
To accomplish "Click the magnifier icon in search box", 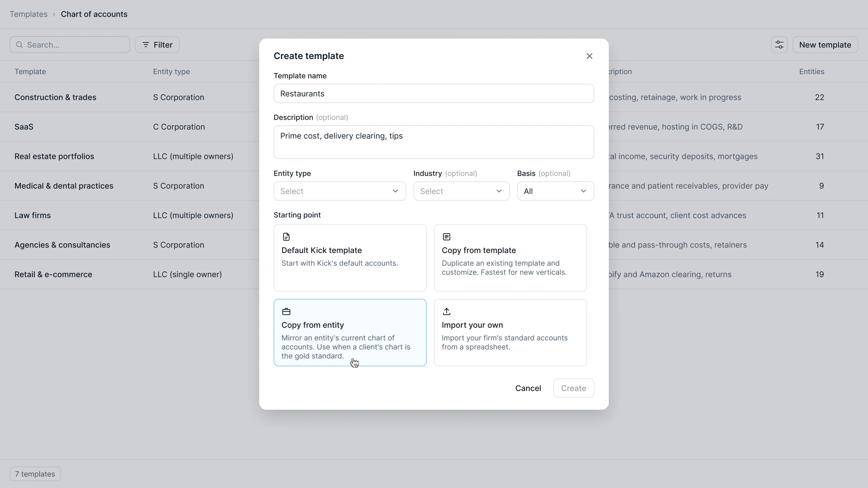I will 19,45.
